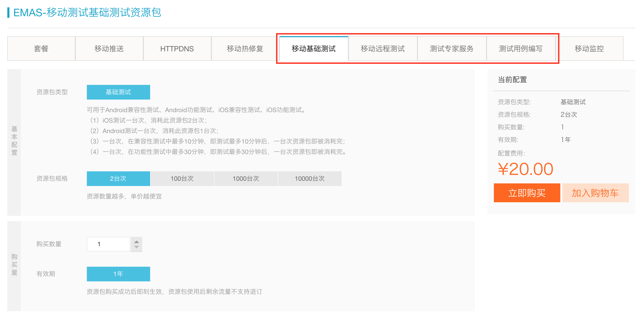644x317 pixels.
Task: Switch to the 移动监控 tab
Action: coord(589,48)
